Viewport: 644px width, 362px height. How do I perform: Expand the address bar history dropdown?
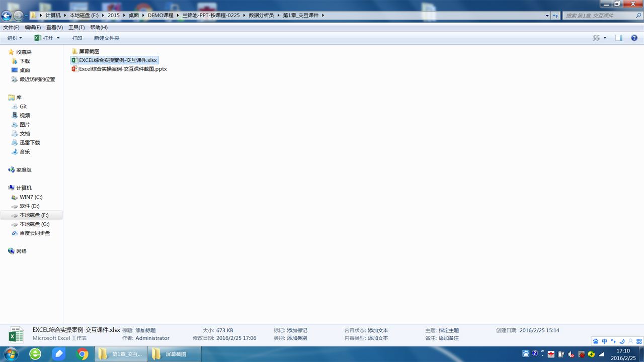(547, 16)
